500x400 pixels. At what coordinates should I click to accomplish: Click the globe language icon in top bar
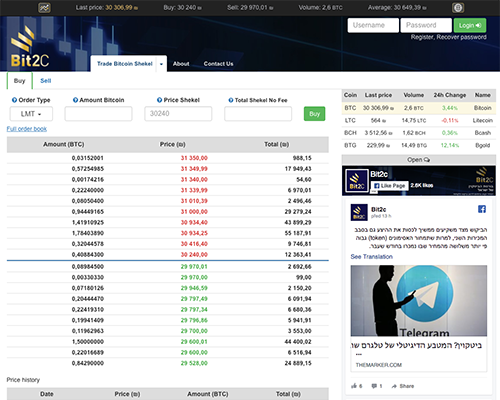coord(458,8)
